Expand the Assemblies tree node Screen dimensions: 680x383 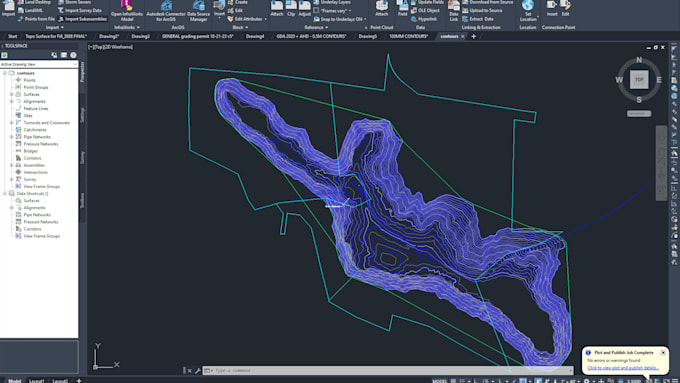pos(12,165)
